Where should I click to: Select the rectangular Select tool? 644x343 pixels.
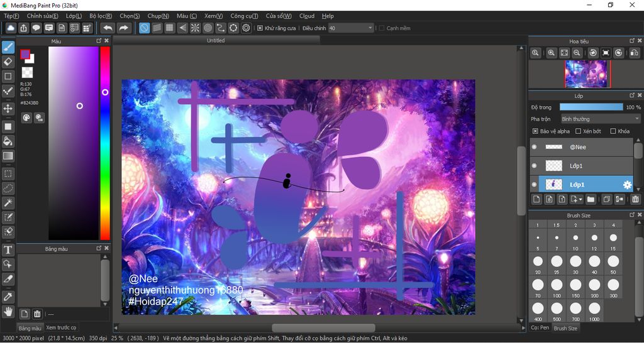(8, 173)
